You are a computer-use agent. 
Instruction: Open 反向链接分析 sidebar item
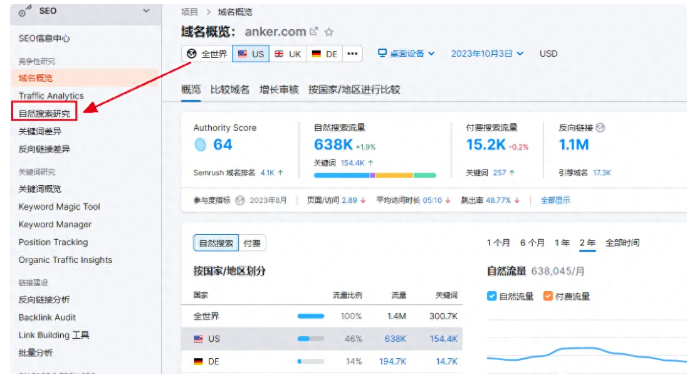pos(44,300)
